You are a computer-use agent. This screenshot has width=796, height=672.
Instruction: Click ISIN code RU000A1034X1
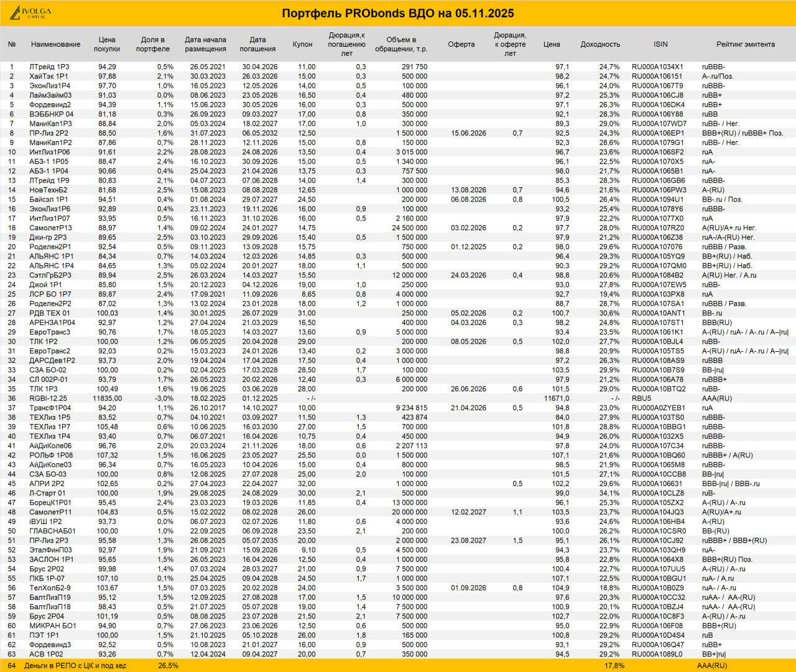click(657, 67)
